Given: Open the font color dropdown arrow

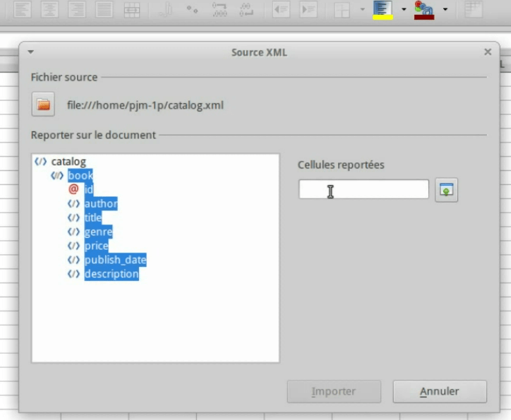Looking at the screenshot, I should pos(445,10).
